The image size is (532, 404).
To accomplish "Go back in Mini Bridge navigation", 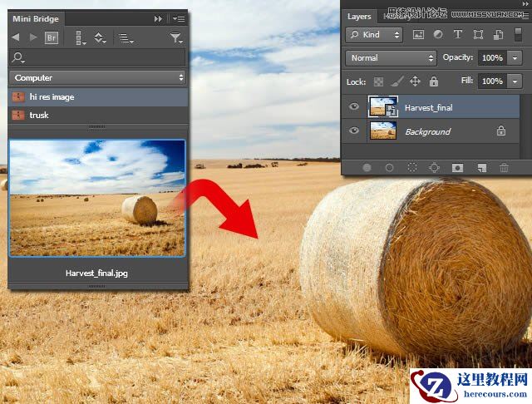I will [x=16, y=37].
